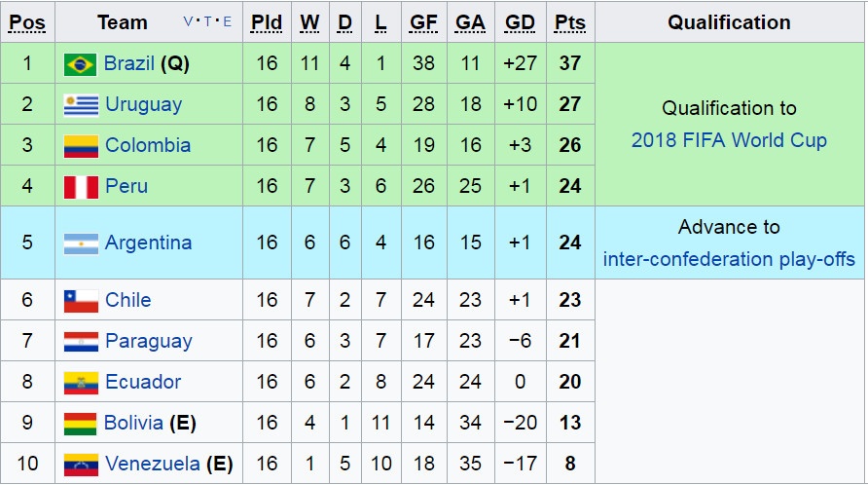Open the 2018 FIFA World Cup link
The width and height of the screenshot is (868, 485).
coord(729,140)
